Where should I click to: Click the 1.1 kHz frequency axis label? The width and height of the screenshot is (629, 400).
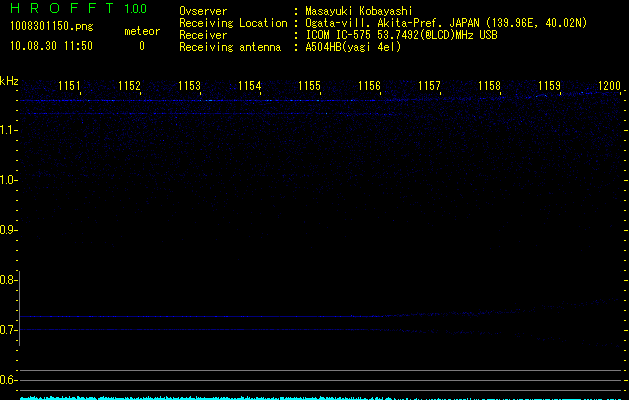click(x=8, y=130)
